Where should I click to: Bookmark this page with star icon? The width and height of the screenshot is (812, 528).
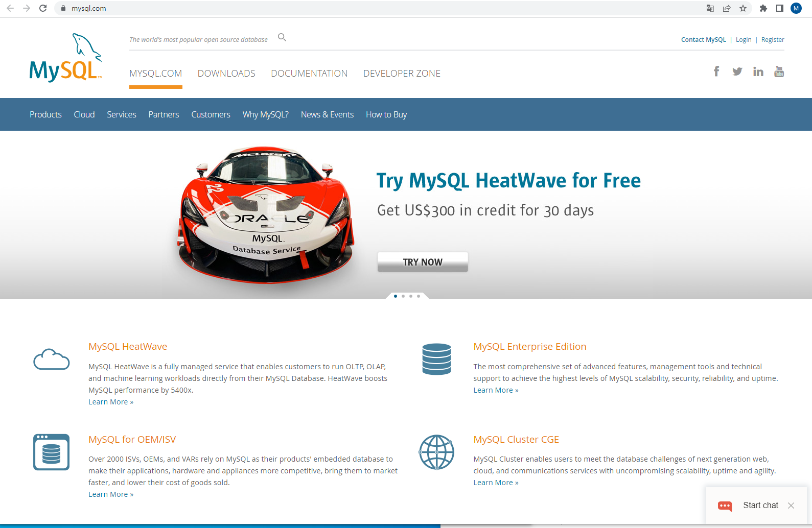point(743,8)
